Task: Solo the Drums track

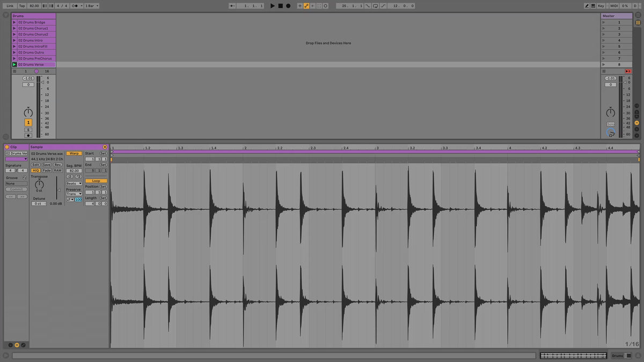Action: coord(28,130)
